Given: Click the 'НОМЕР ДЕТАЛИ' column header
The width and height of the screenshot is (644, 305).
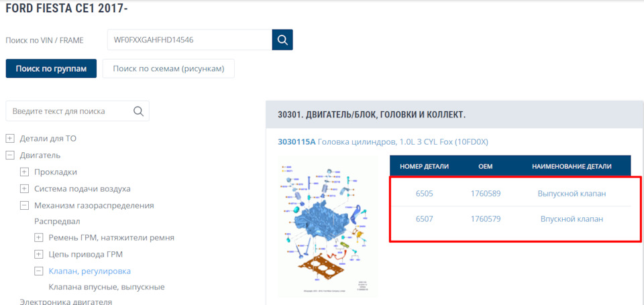Looking at the screenshot, I should 424,166.
